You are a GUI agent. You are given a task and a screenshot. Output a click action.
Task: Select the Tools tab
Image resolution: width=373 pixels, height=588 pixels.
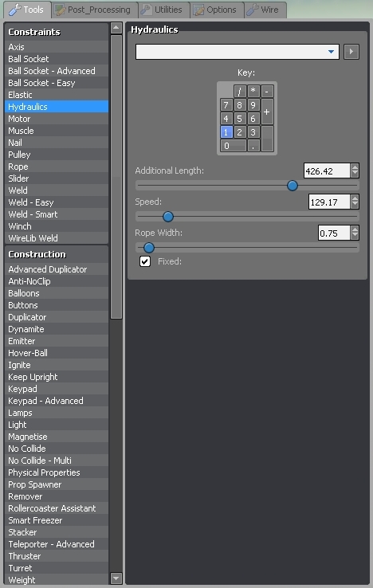pos(27,10)
